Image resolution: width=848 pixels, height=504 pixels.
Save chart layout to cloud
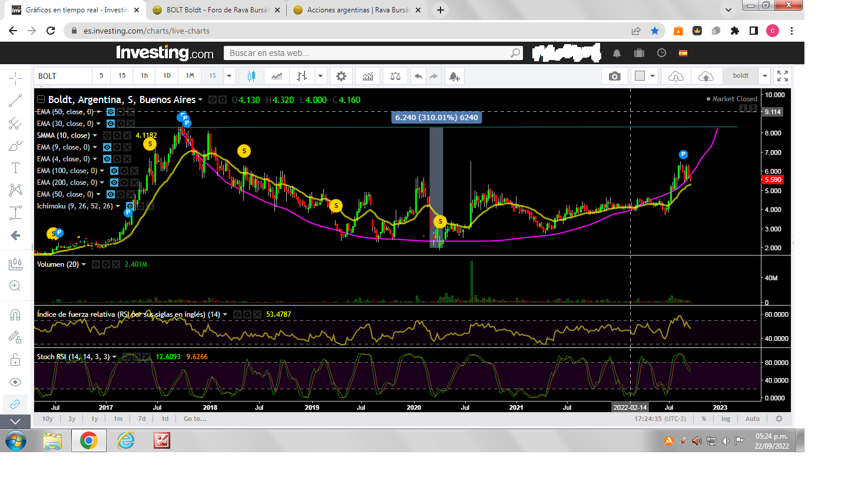point(705,76)
